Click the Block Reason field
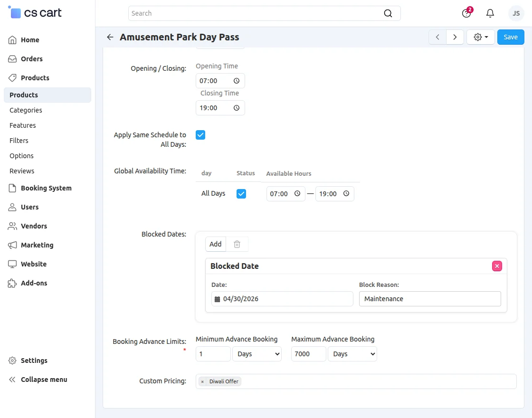Viewport: 532px width, 418px height. click(430, 299)
